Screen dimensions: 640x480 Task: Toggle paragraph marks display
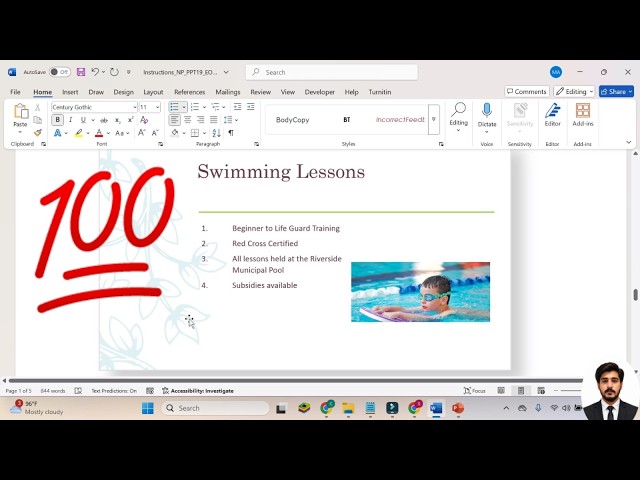pos(231,133)
